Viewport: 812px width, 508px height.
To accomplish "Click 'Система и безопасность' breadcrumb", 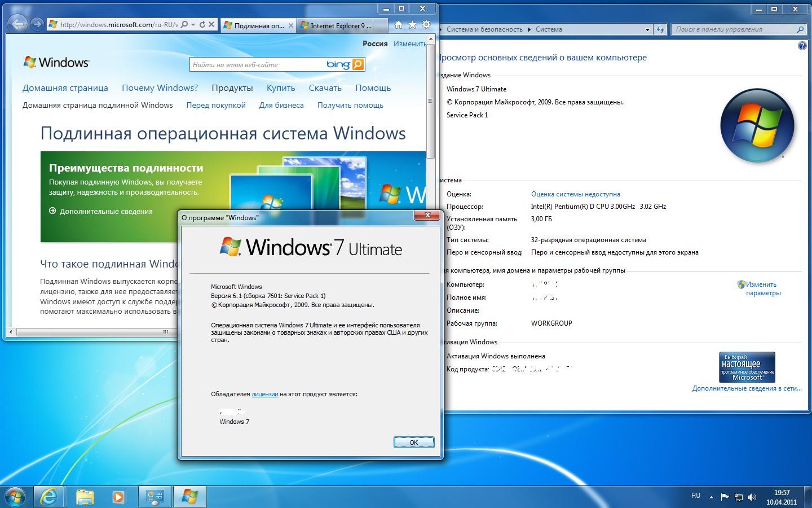I will click(484, 29).
